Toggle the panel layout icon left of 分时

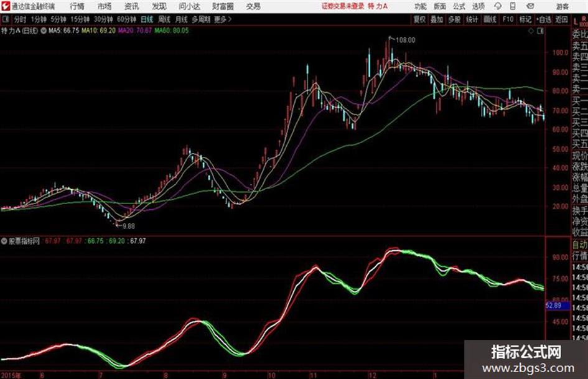click(x=5, y=19)
